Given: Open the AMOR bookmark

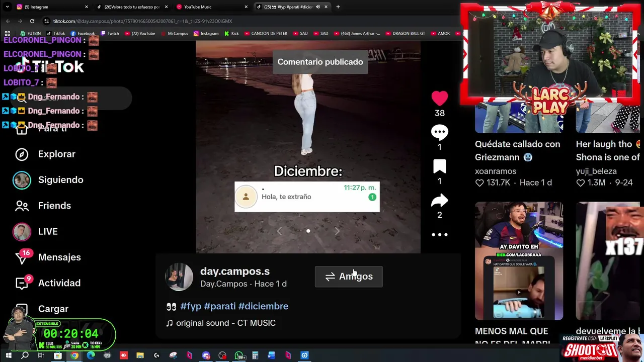Looking at the screenshot, I should pyautogui.click(x=440, y=34).
